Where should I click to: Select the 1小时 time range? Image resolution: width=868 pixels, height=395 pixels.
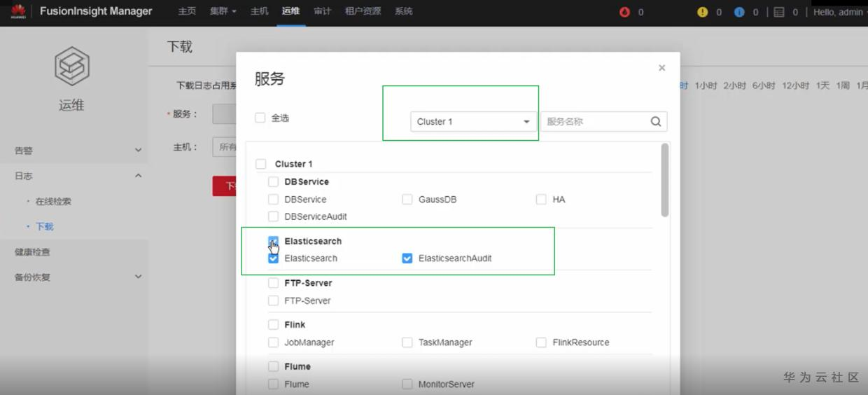pyautogui.click(x=706, y=85)
